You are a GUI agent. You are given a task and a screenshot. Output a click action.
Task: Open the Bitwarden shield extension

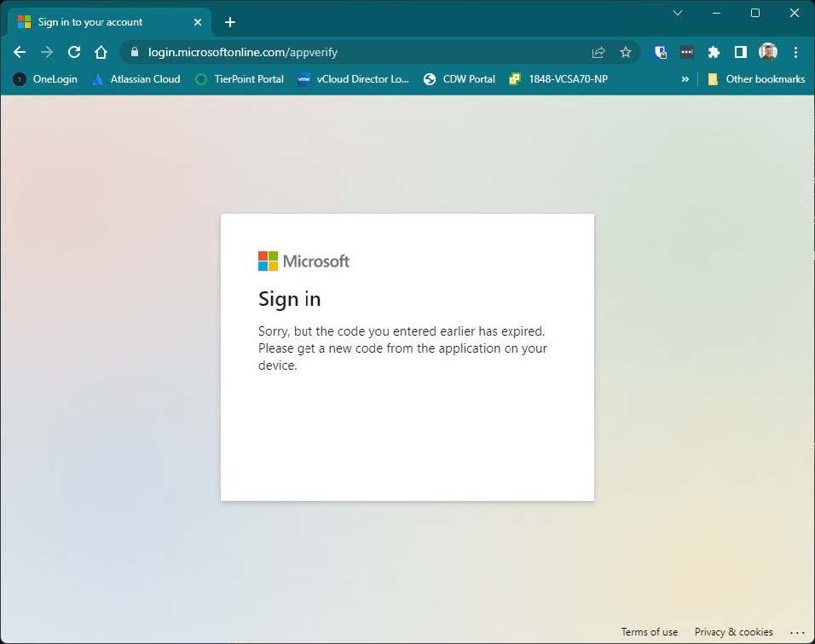pyautogui.click(x=660, y=52)
